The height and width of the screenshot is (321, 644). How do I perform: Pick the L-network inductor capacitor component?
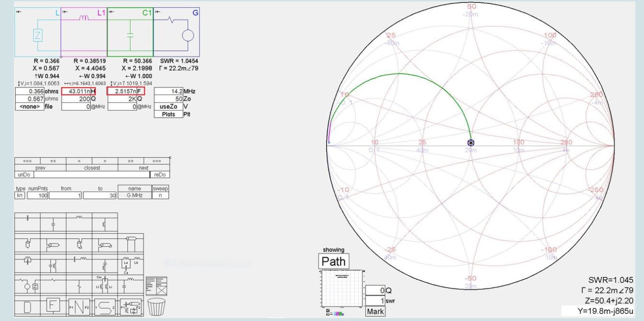click(x=131, y=285)
